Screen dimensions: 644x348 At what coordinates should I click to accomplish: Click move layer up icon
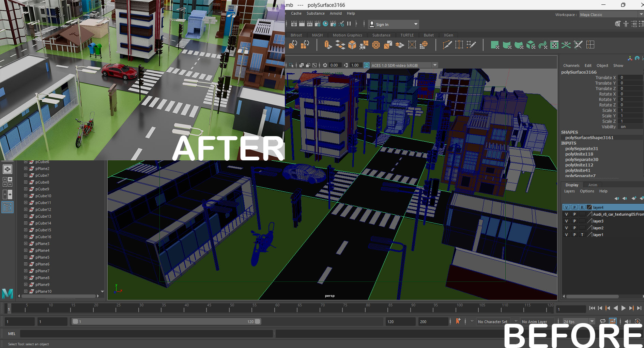click(617, 198)
